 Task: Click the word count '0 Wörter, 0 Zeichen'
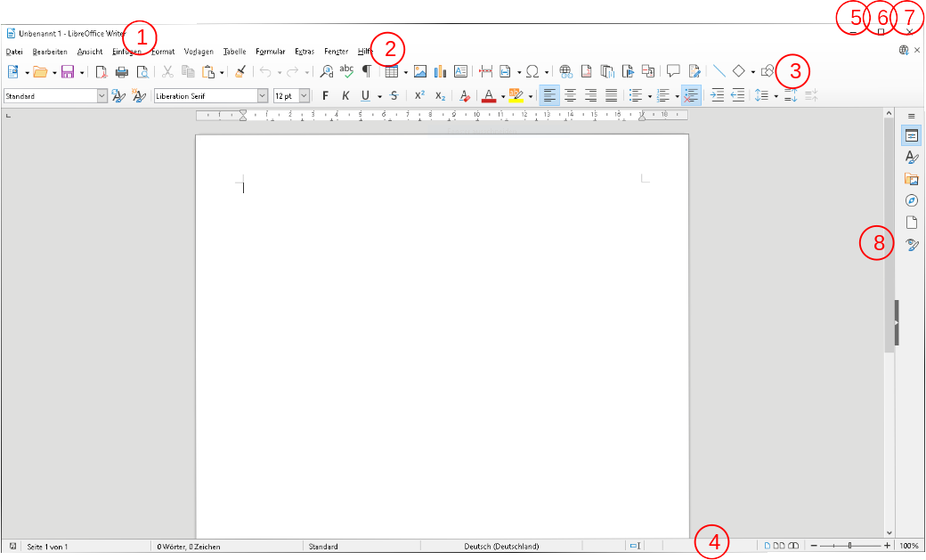189,547
